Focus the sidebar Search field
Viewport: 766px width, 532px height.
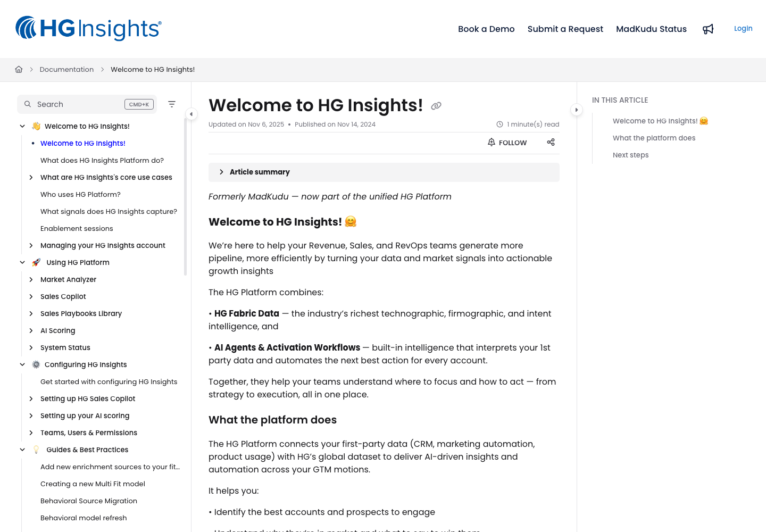pyautogui.click(x=87, y=104)
